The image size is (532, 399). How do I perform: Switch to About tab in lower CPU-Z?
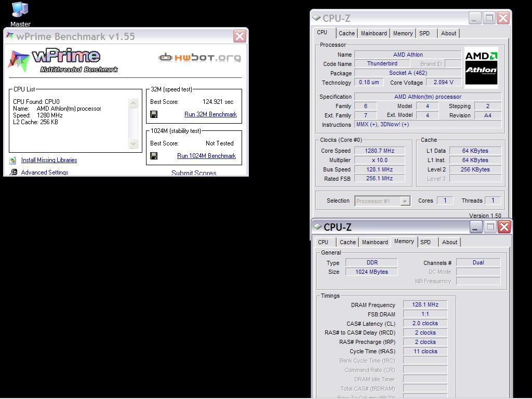[x=449, y=242]
